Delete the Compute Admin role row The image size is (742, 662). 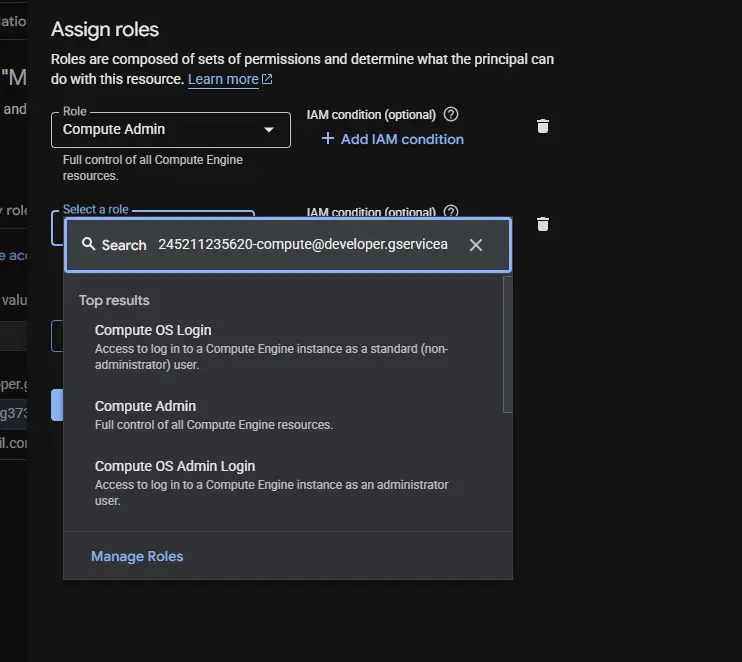[x=543, y=126]
